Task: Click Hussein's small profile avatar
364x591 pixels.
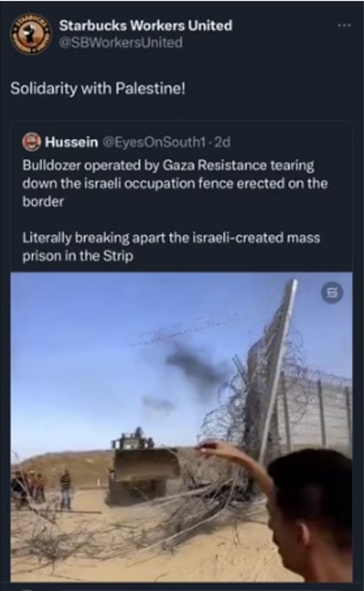Action: coord(32,142)
